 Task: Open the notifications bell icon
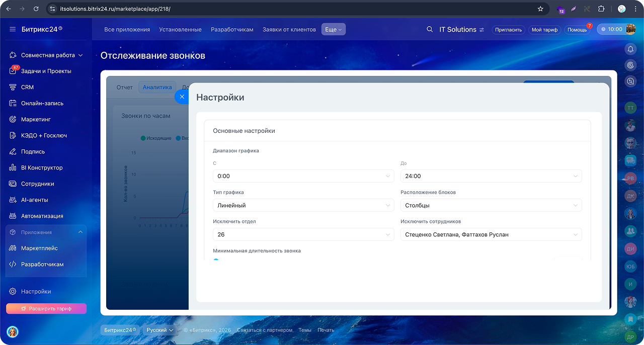pos(630,49)
